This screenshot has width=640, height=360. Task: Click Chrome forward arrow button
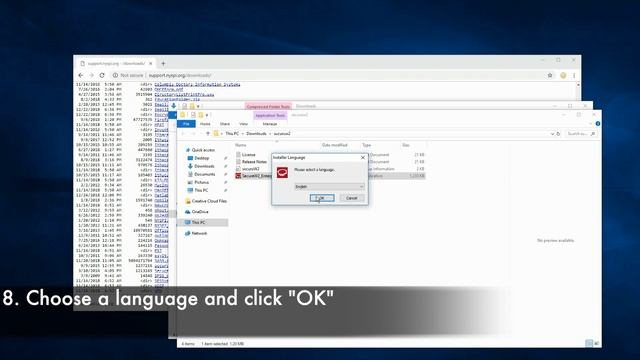tap(91, 76)
